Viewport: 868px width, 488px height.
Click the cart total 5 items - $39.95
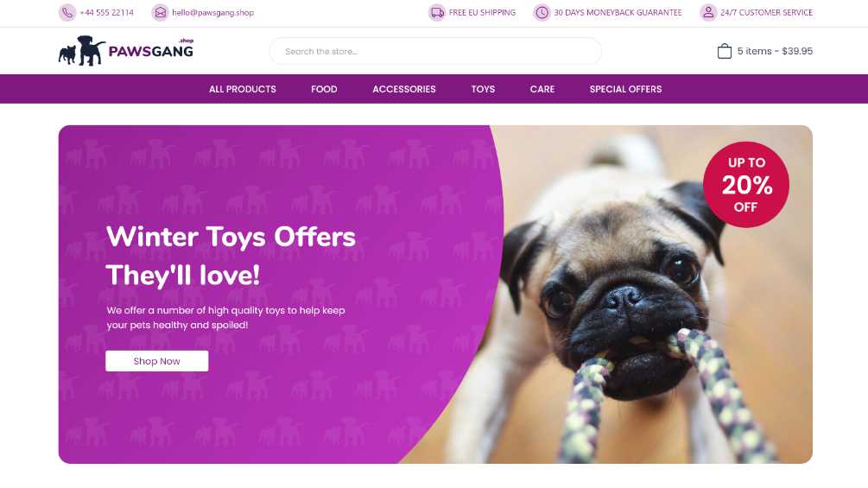[x=775, y=51]
